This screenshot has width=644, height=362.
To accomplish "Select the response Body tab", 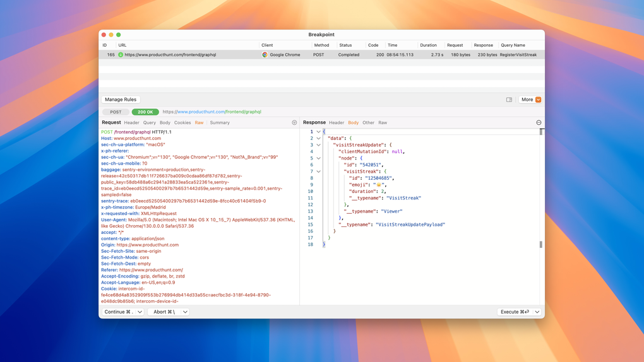I will (353, 123).
